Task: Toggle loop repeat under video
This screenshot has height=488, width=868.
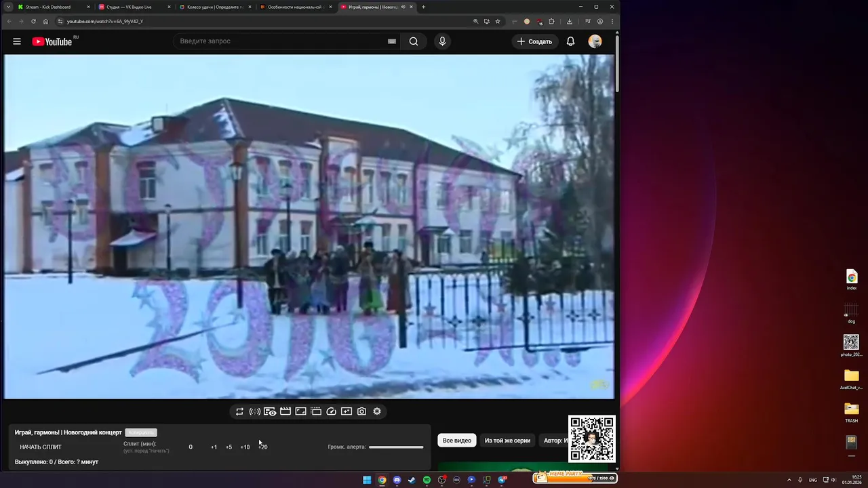Action: tap(239, 411)
